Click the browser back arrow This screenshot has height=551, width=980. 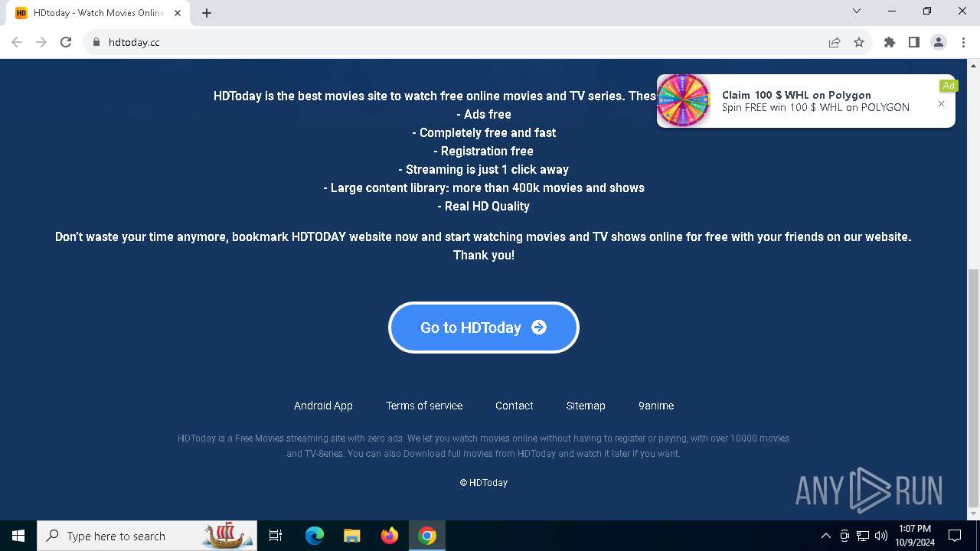17,42
